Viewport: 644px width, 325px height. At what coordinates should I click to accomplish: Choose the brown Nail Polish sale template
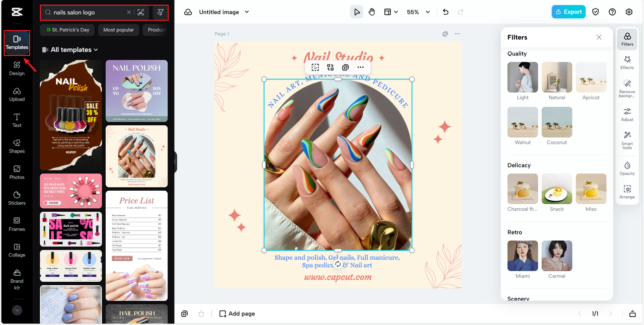point(71,115)
